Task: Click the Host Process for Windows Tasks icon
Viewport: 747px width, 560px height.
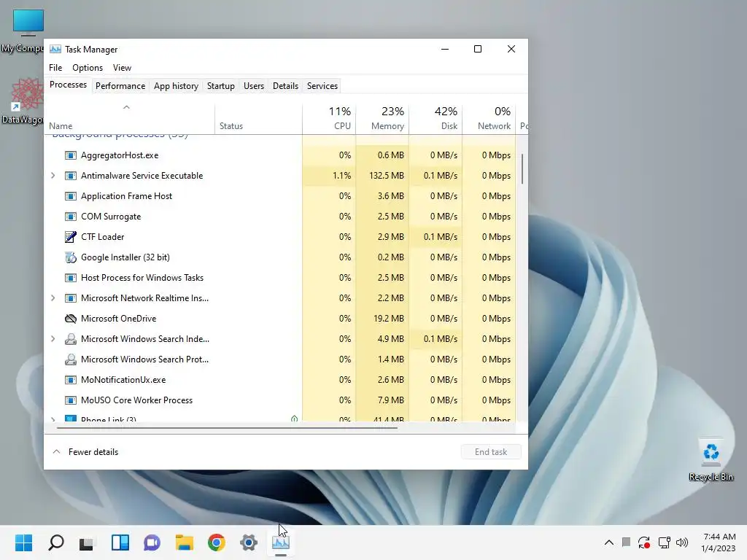Action: click(71, 278)
